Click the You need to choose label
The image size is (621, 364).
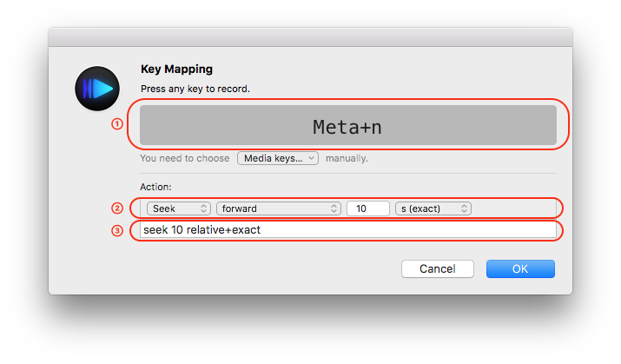click(x=184, y=158)
